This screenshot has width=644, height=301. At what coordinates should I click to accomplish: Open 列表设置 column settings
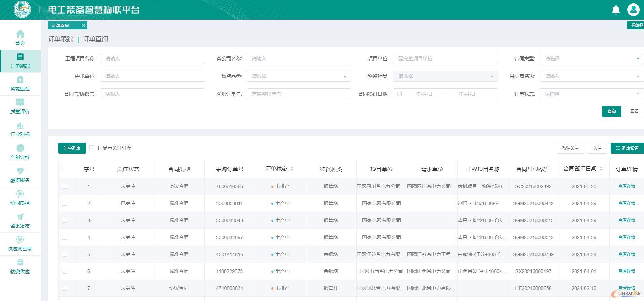click(627, 148)
